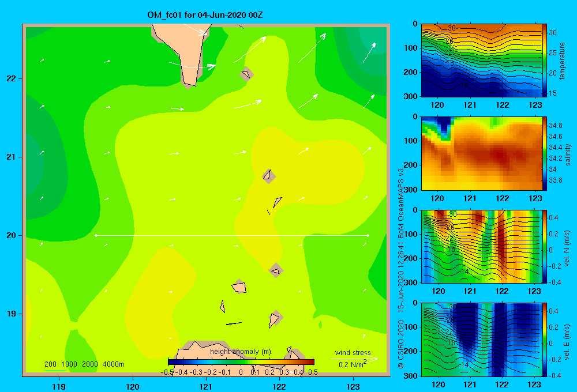Click the '4000m' depth contour legend value
The image size is (577, 392).
113,364
